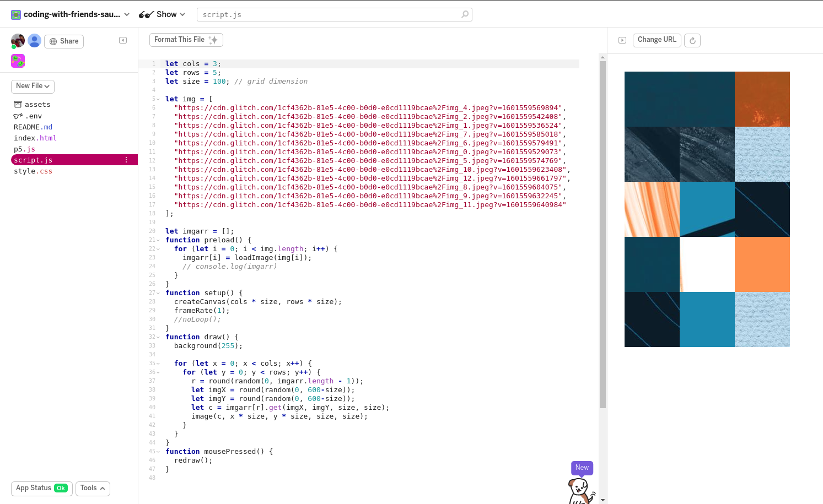Click the 'let rows = 5;' code line
823x504 pixels.
click(193, 73)
